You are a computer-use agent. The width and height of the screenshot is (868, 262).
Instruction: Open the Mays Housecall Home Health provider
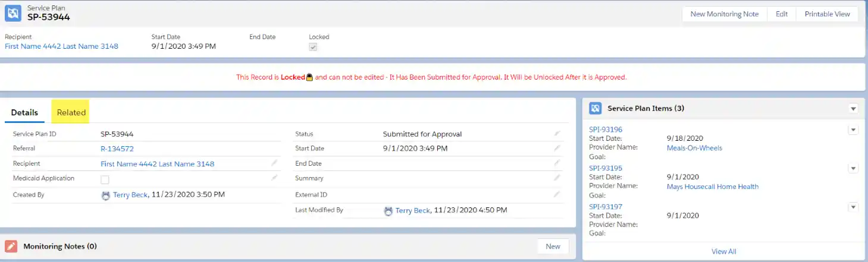[713, 187]
